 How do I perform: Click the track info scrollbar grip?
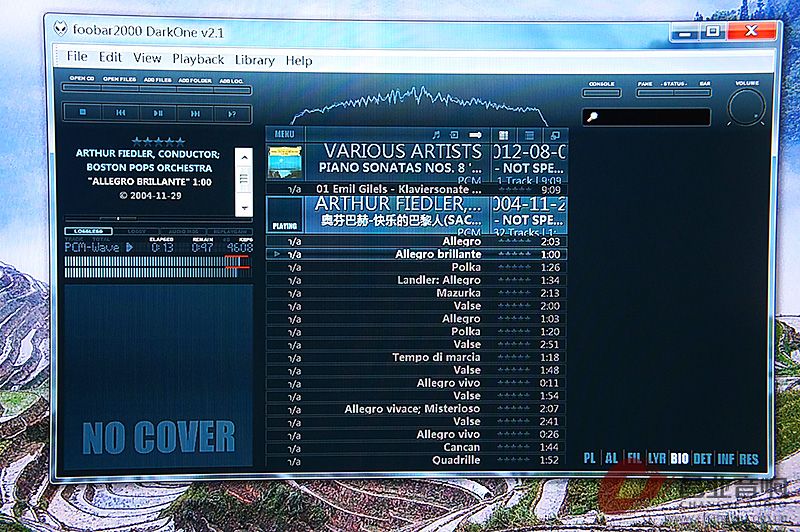(244, 179)
